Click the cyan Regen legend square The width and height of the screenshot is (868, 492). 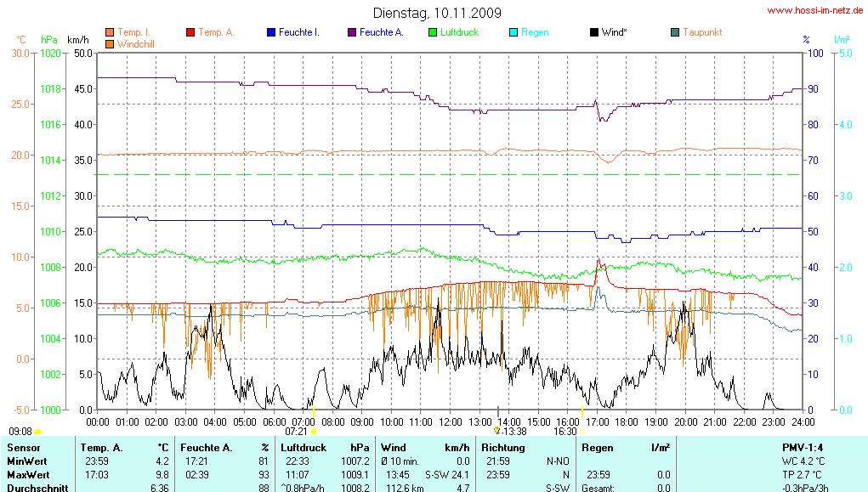(513, 32)
